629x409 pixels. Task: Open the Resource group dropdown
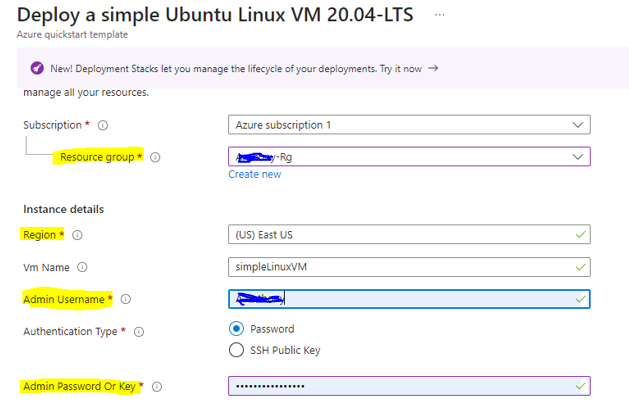pos(409,157)
